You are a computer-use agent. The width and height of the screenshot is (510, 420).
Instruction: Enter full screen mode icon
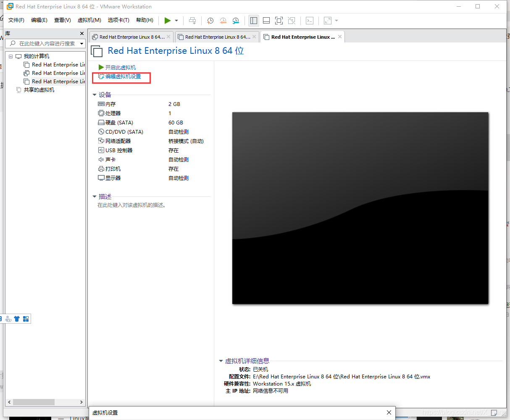(x=279, y=21)
